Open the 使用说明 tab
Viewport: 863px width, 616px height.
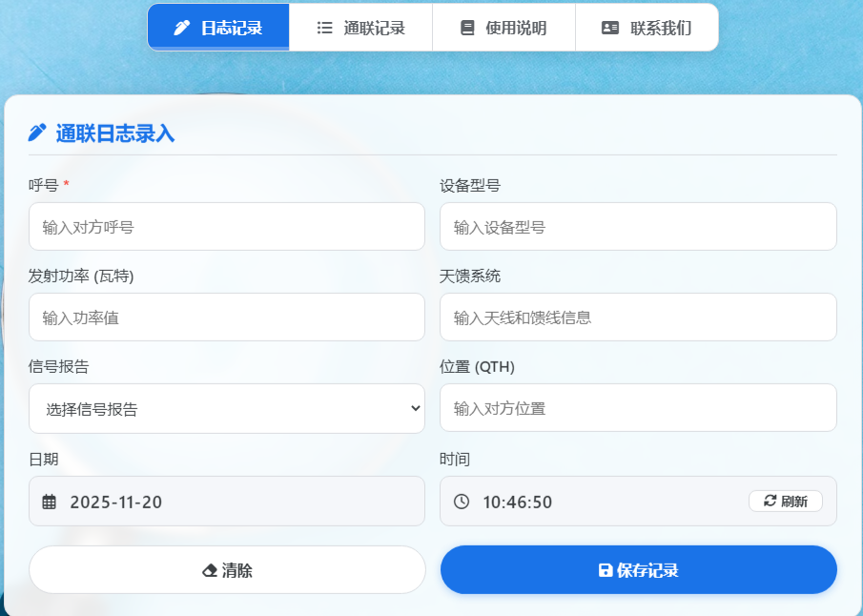point(503,27)
